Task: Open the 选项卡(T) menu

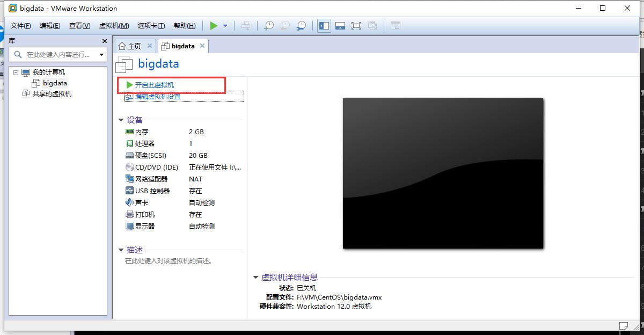Action: point(151,26)
